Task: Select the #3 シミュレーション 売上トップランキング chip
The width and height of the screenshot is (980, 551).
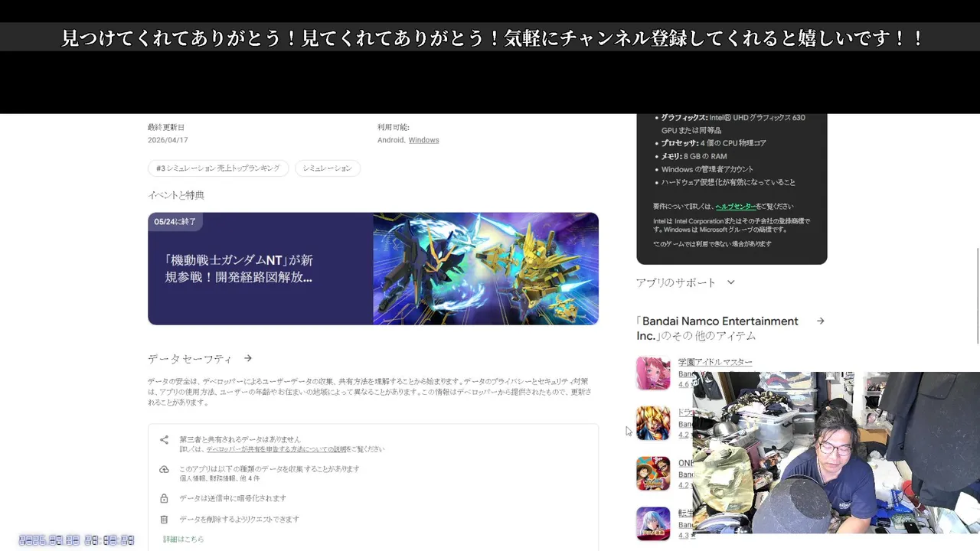Action: (x=218, y=168)
